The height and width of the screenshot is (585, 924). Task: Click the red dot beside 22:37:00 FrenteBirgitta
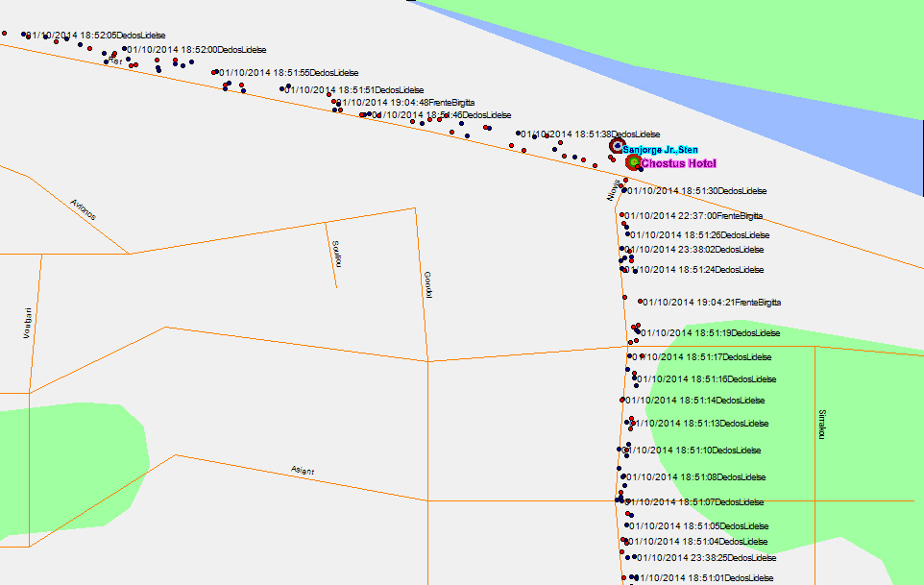622,215
